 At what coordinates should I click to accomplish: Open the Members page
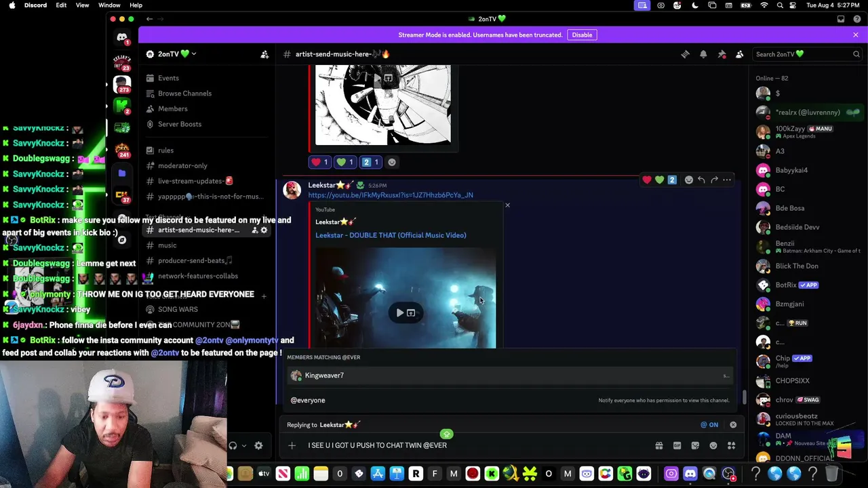click(172, 108)
